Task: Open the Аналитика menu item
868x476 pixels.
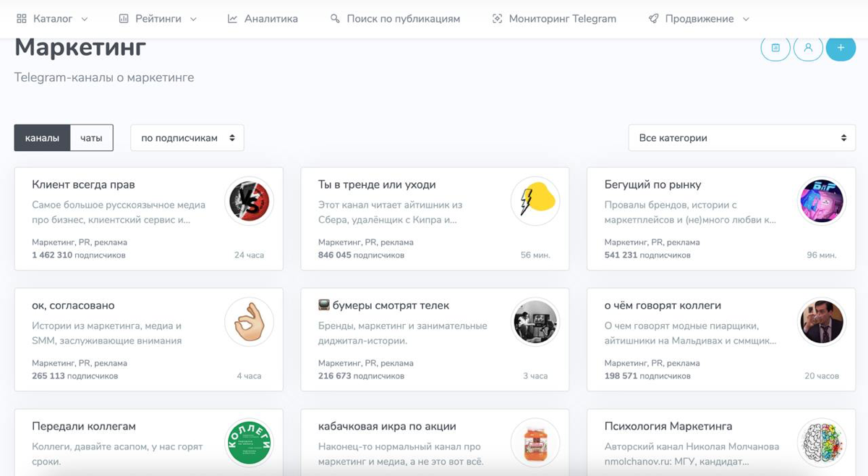Action: click(271, 19)
